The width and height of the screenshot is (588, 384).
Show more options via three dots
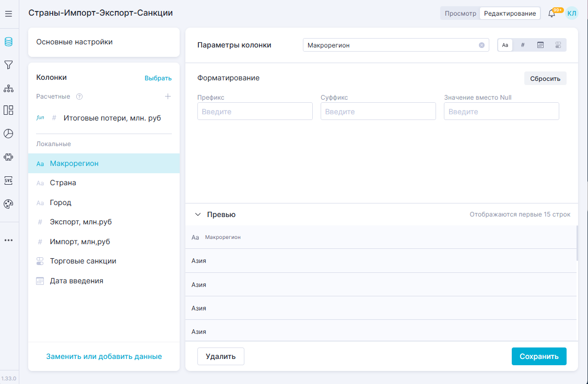8,241
